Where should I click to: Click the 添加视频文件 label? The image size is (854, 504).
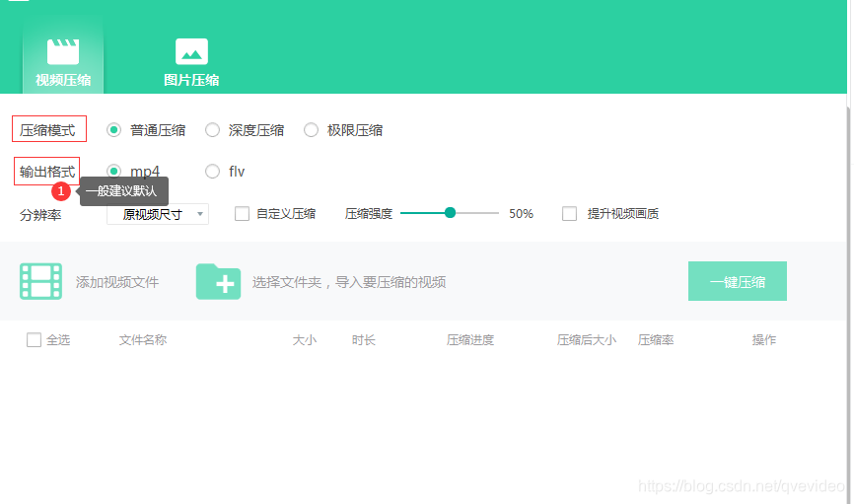pos(117,282)
